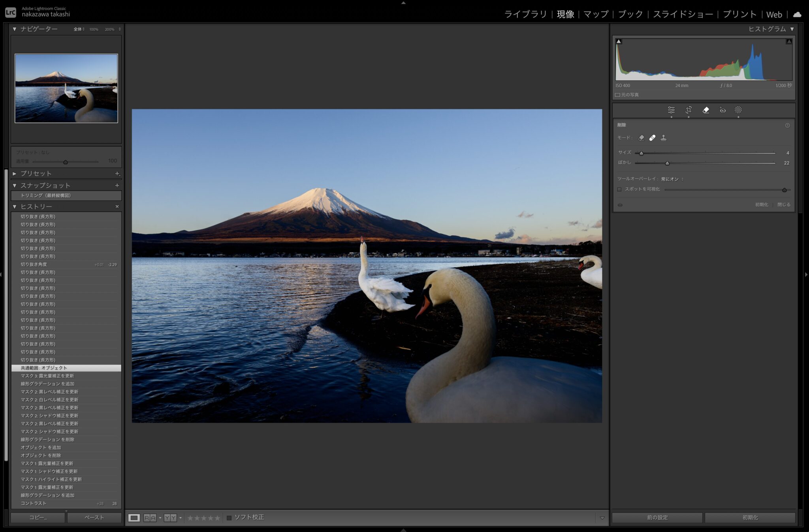
Task: Switch to the ライブラリ module
Action: point(525,15)
